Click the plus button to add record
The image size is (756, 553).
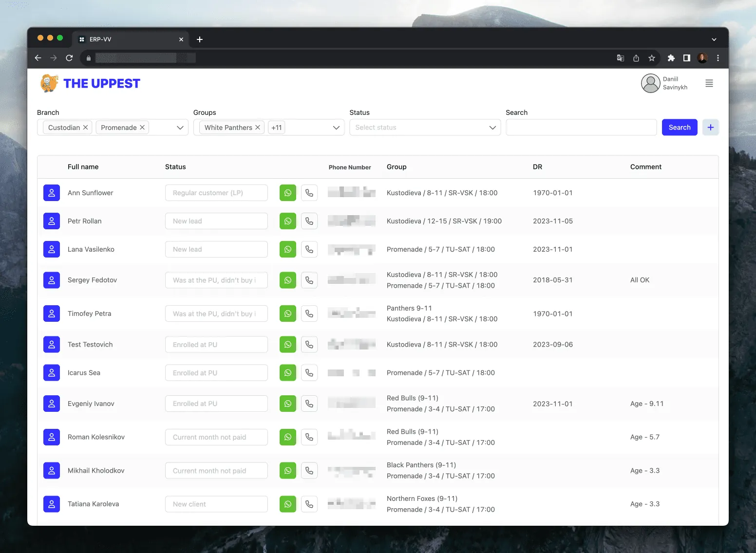point(710,128)
